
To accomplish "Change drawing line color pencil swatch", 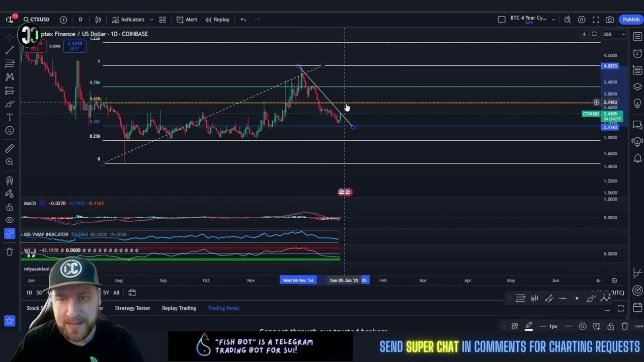I will pos(529,327).
